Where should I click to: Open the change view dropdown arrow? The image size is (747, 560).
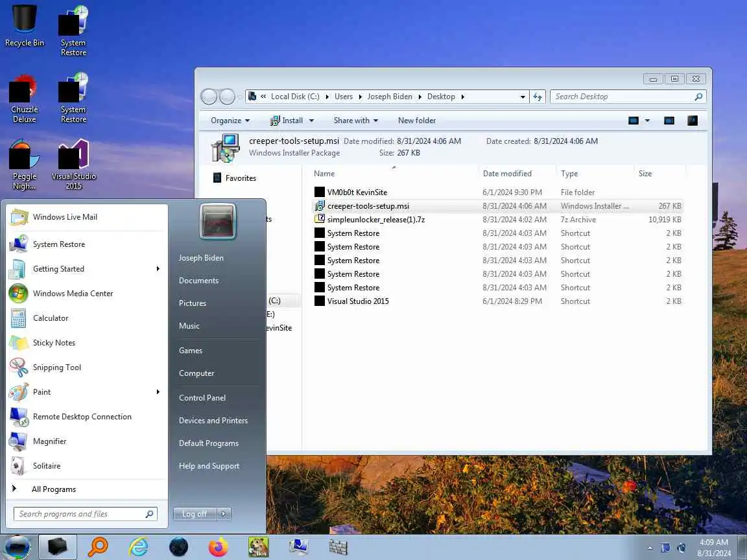(x=647, y=121)
